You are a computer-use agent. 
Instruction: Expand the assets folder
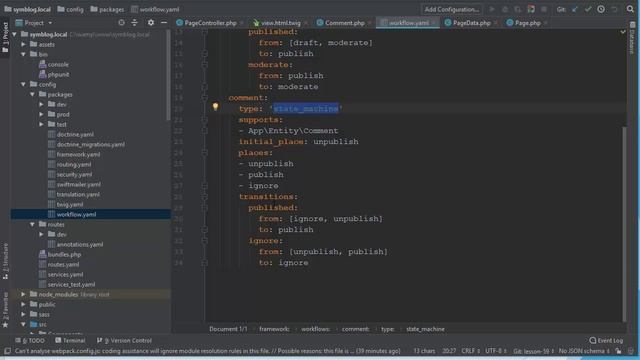23,44
